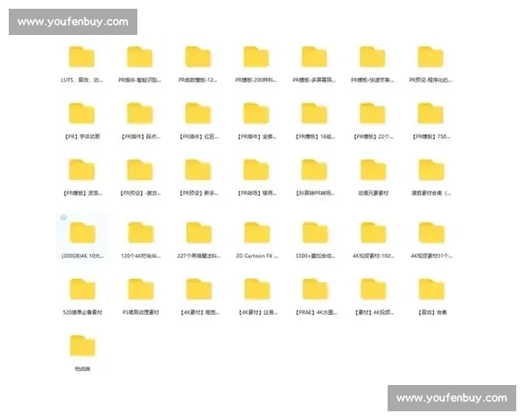Open the PR倒数模板 folder
The image size is (525, 420).
(198, 58)
